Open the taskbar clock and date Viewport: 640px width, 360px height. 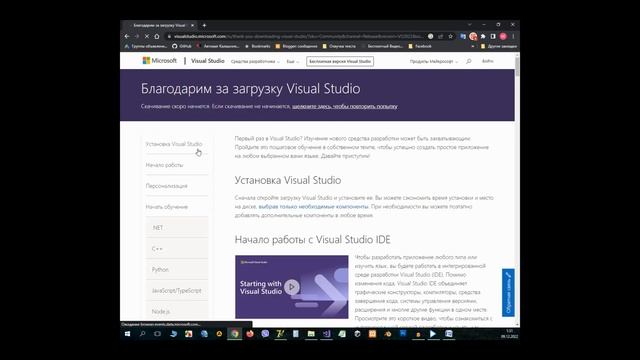click(x=509, y=334)
